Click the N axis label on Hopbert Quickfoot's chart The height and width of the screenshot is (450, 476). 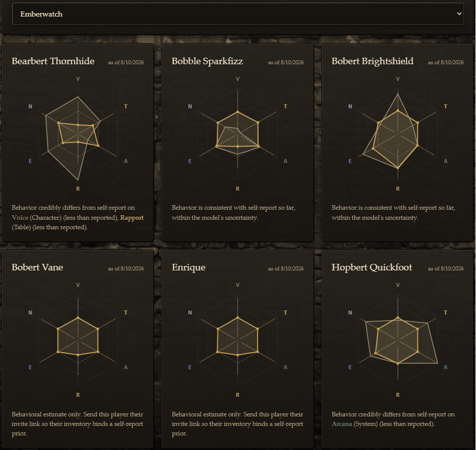pos(350,313)
